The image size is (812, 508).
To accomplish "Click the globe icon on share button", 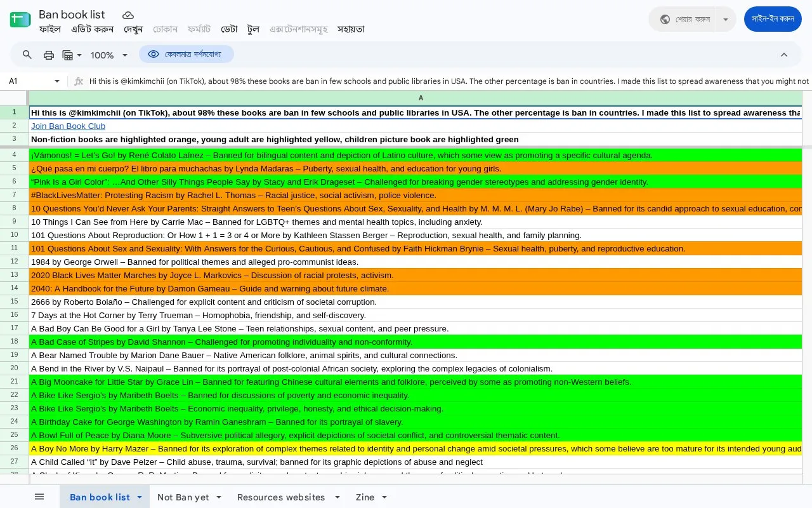I will 665,19.
